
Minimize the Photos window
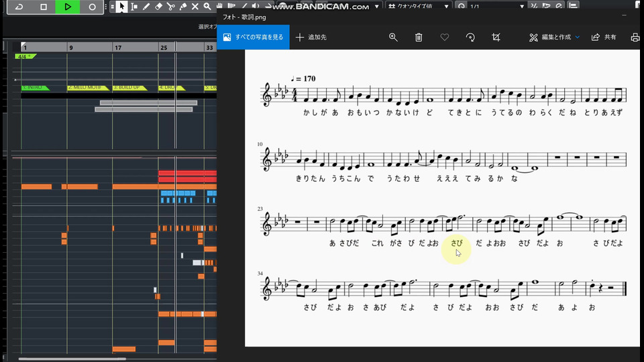point(625,15)
